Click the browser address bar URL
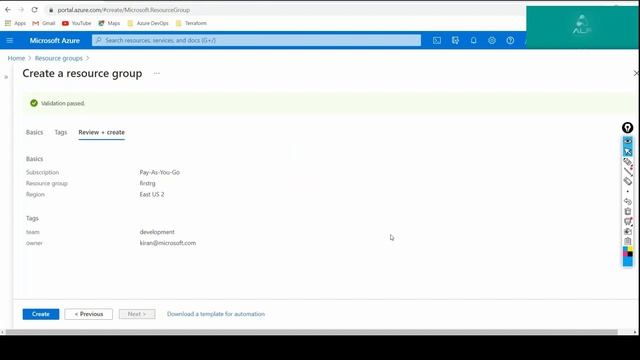Viewport: 640px width, 360px height. [x=124, y=10]
